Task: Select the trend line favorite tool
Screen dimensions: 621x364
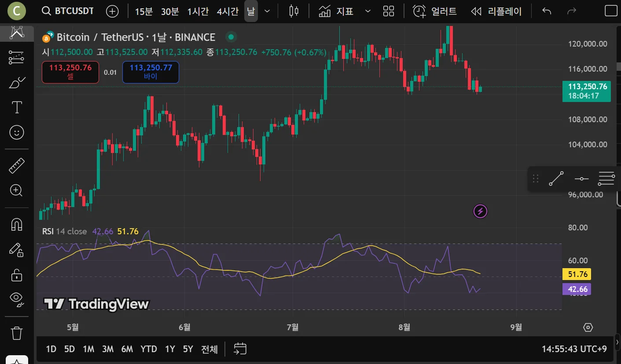Action: [556, 179]
